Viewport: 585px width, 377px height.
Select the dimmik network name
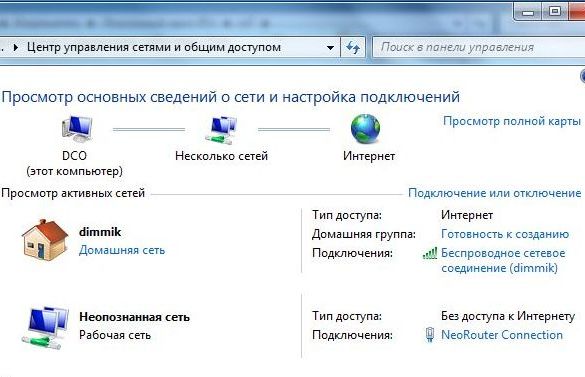pos(100,232)
